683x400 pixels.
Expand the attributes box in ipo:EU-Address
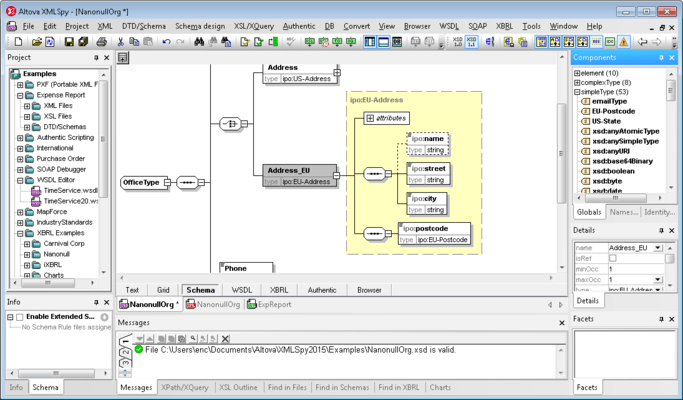point(370,118)
